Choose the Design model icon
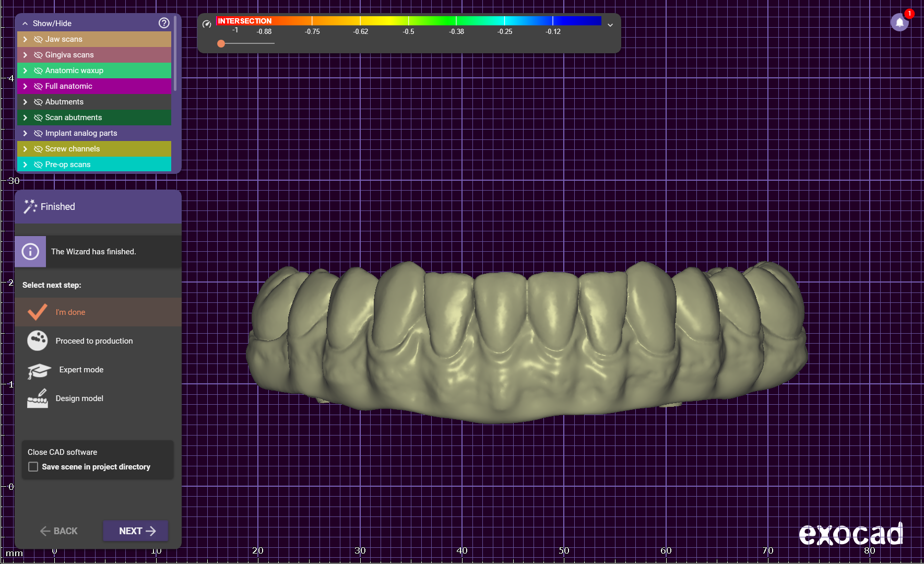Screen dimensions: 924x564 (38, 398)
